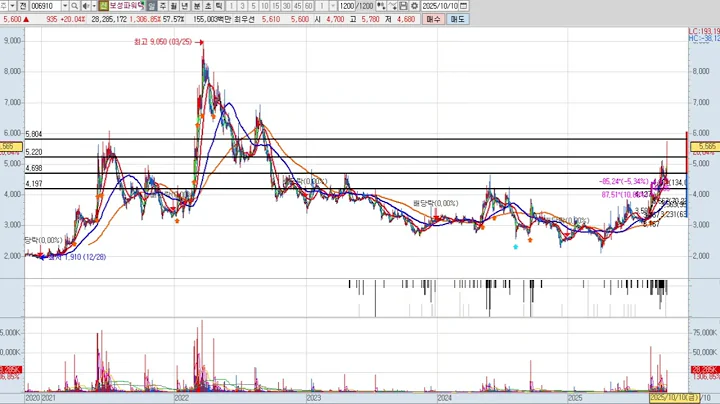The width and height of the screenshot is (720, 404).
Task: Open the calendar date picker icon
Action: tap(464, 6)
